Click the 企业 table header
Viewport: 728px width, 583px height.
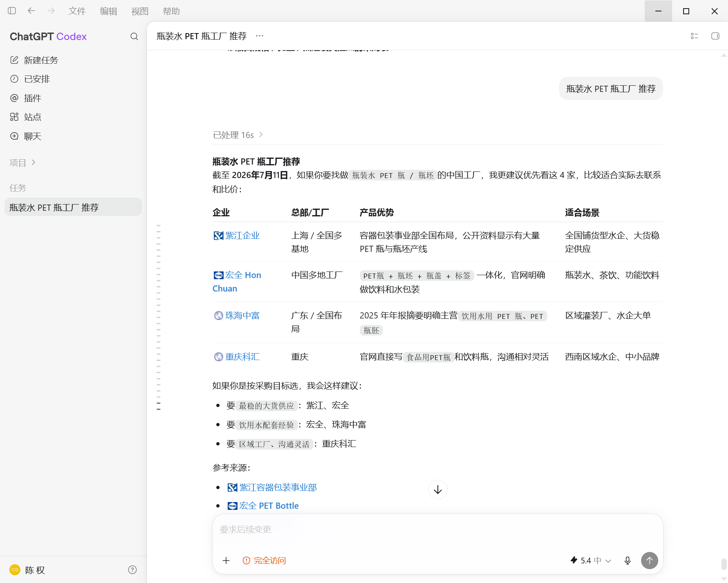tap(221, 213)
